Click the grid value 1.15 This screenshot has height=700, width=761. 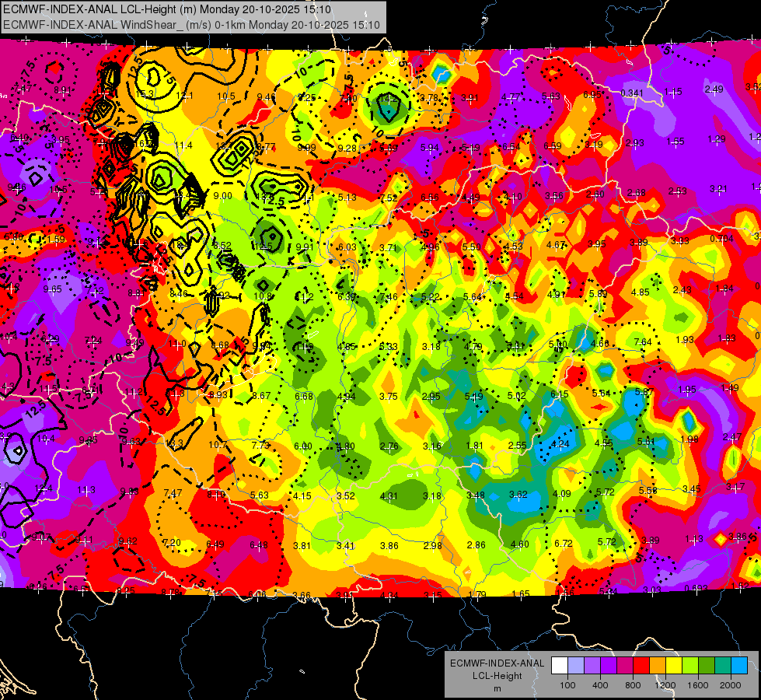click(673, 91)
